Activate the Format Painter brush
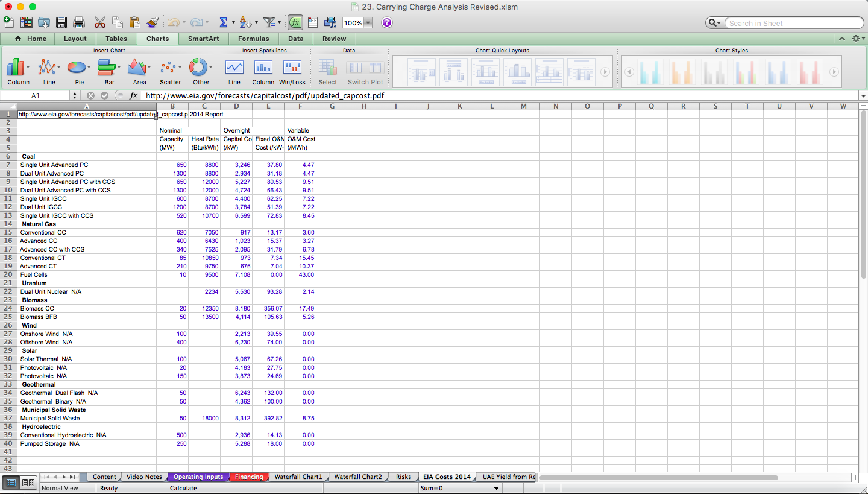Image resolution: width=868 pixels, height=494 pixels. pos(153,22)
